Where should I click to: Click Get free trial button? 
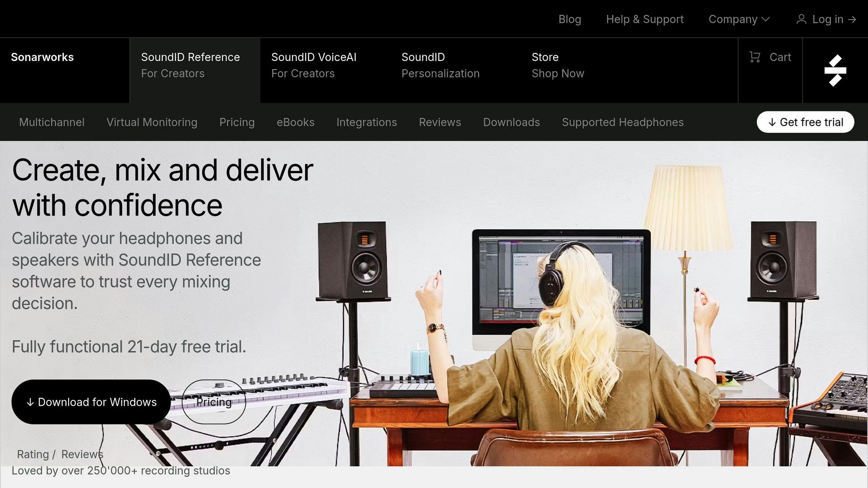[x=805, y=122]
